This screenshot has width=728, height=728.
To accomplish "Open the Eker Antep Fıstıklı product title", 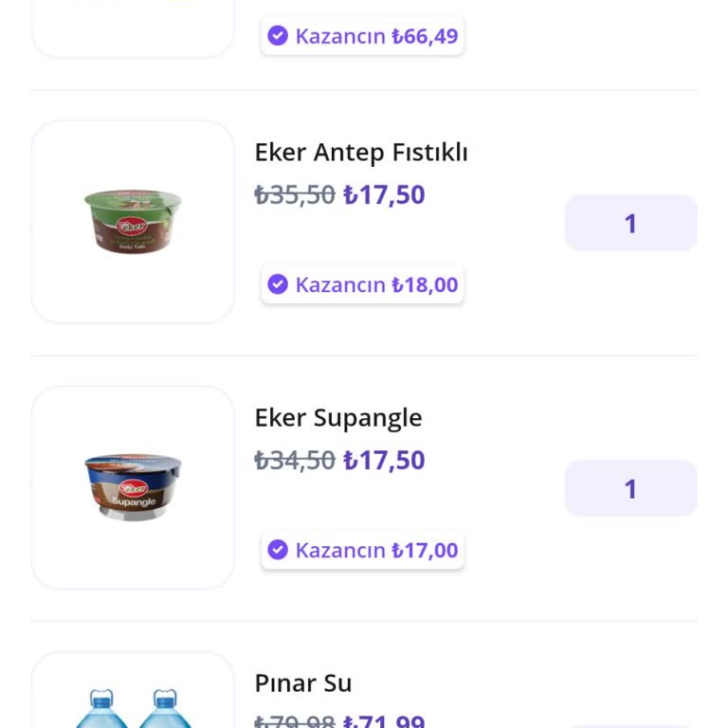I will tap(361, 153).
